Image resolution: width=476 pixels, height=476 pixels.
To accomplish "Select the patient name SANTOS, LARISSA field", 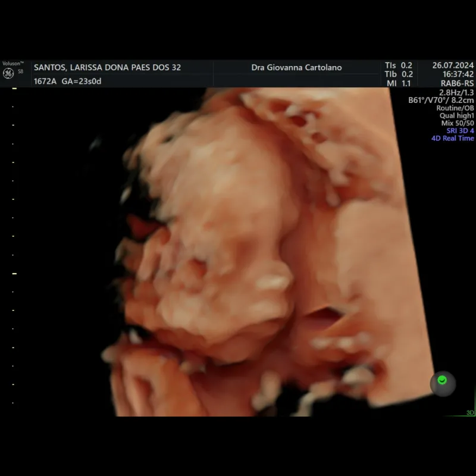I will [x=107, y=68].
